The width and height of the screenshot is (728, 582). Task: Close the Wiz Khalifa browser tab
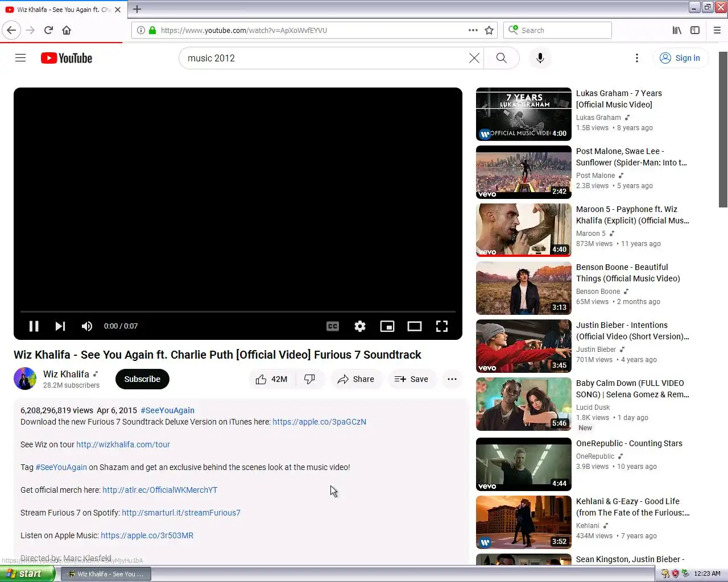118,10
